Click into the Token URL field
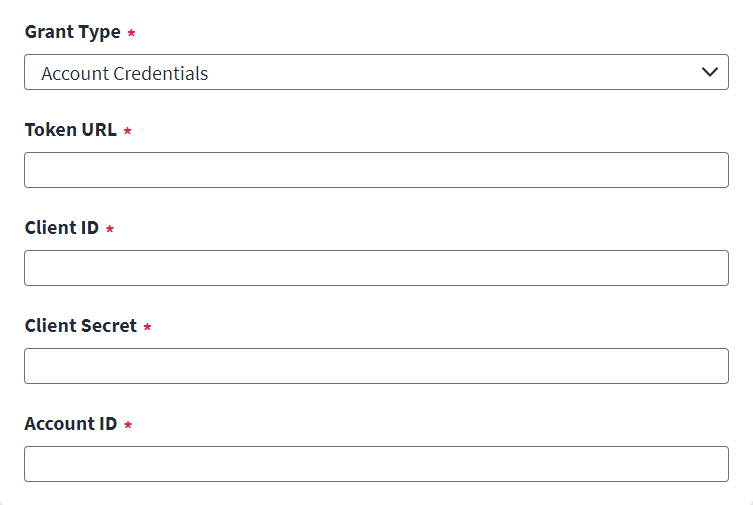 coord(376,170)
